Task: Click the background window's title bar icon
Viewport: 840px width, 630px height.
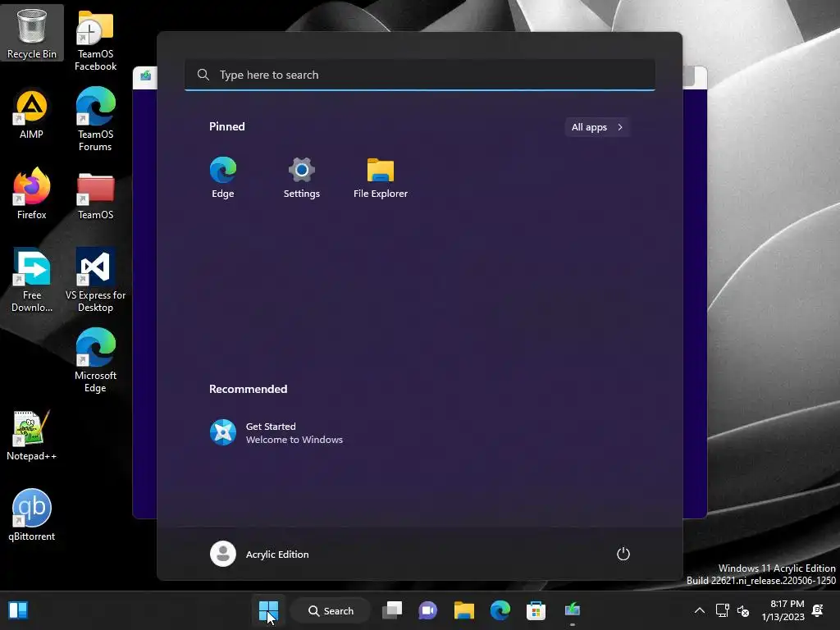Action: point(146,76)
